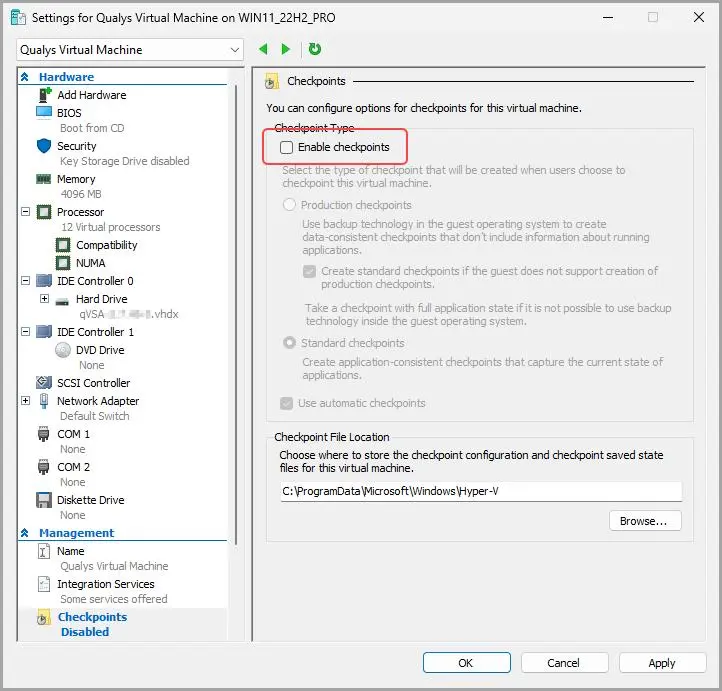Click 'Some services offered' text
Screen dimensions: 722x691
tap(114, 599)
